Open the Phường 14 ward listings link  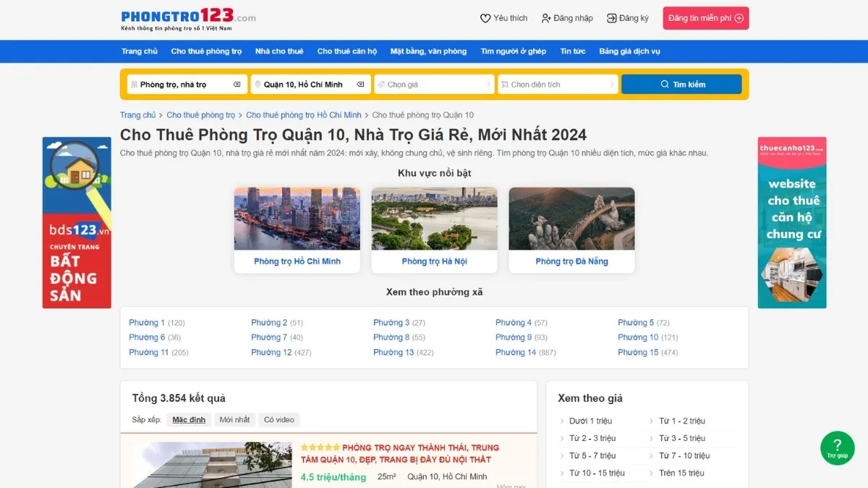pos(514,352)
